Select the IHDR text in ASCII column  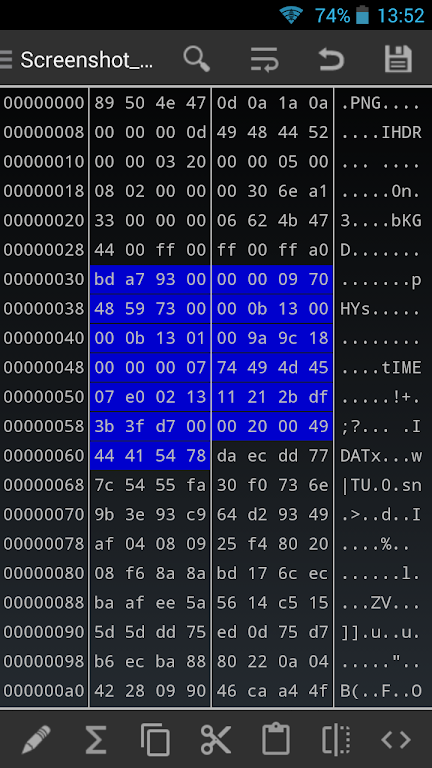[x=401, y=133]
